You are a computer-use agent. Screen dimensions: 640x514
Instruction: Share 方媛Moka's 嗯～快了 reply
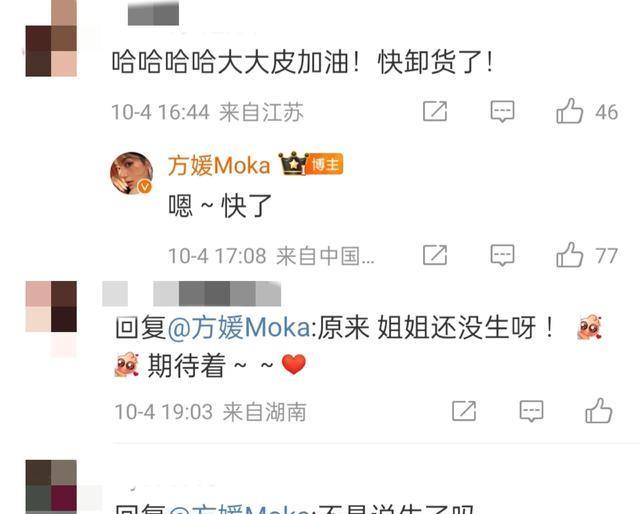pos(435,255)
